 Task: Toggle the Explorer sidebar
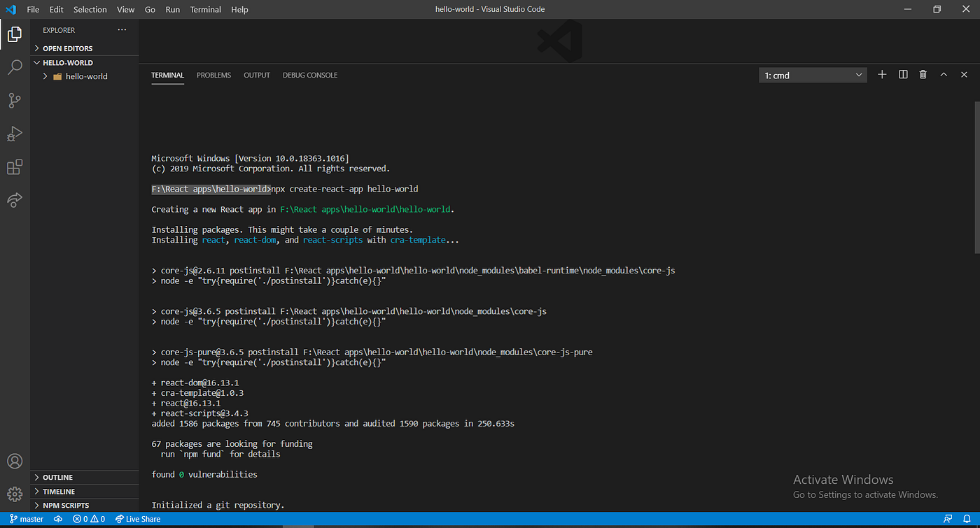click(x=14, y=34)
